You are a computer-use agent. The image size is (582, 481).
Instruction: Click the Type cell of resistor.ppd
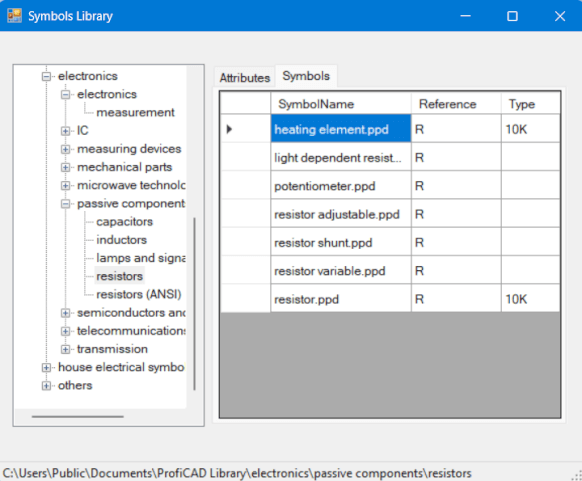point(530,298)
